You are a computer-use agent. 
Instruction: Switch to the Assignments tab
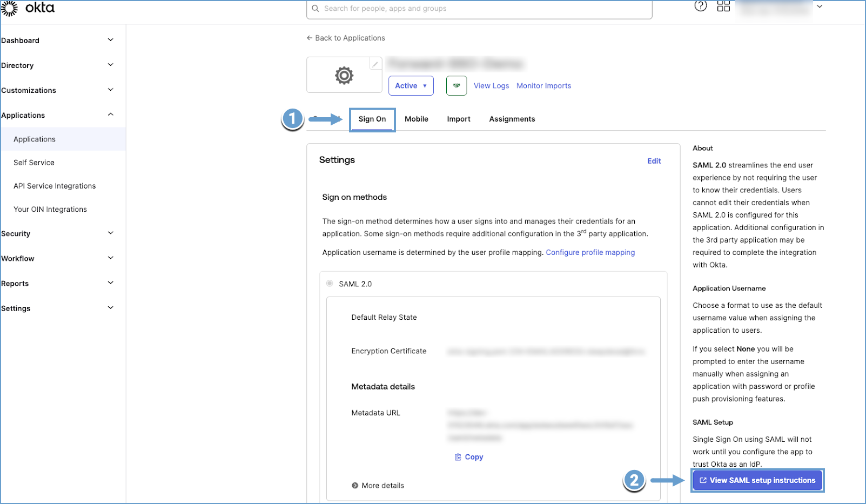tap(512, 119)
